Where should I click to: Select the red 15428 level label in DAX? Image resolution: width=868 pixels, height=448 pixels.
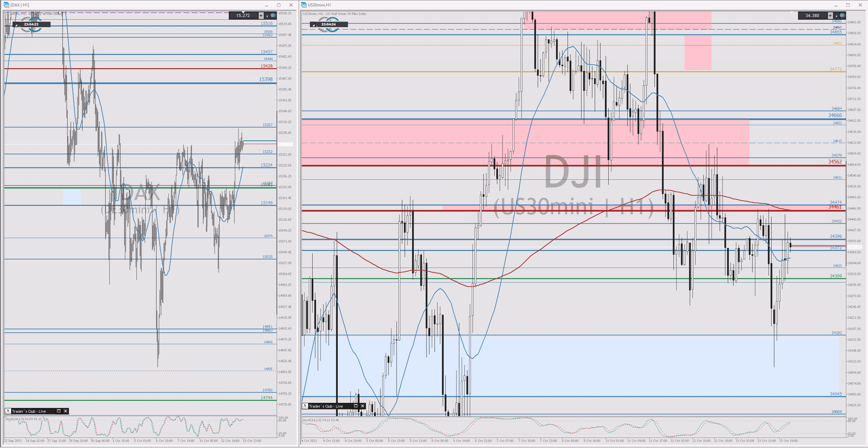point(266,66)
